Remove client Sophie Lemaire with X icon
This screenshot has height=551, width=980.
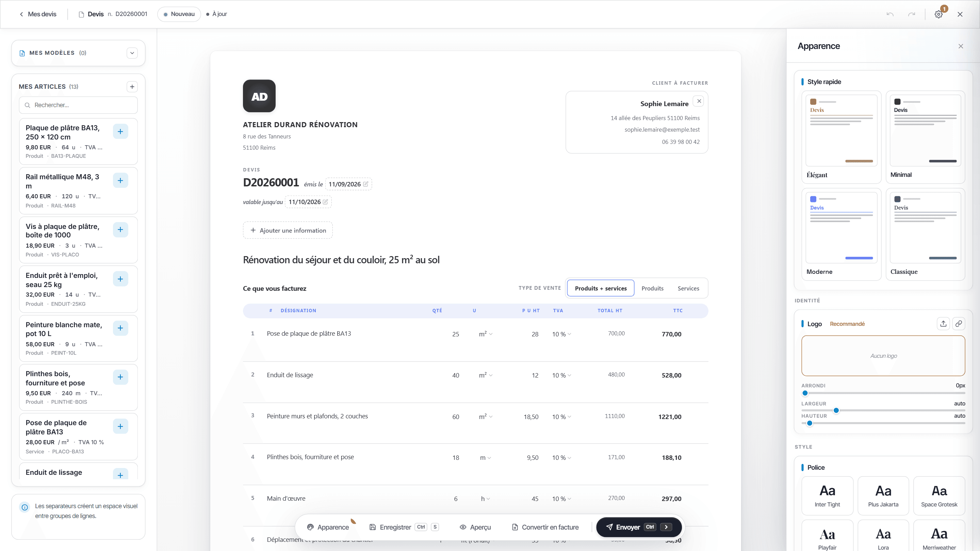(x=699, y=101)
